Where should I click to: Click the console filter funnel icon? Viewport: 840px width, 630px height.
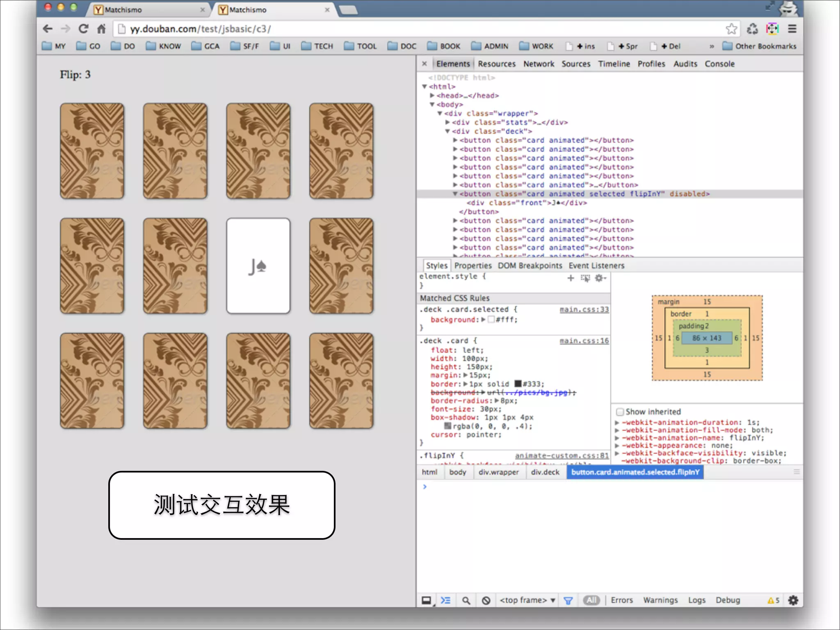click(568, 600)
